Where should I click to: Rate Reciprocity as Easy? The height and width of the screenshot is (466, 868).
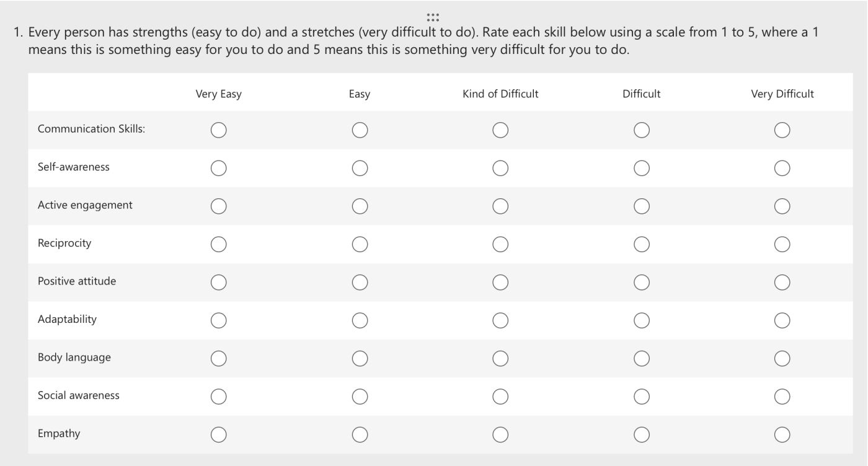pos(360,244)
